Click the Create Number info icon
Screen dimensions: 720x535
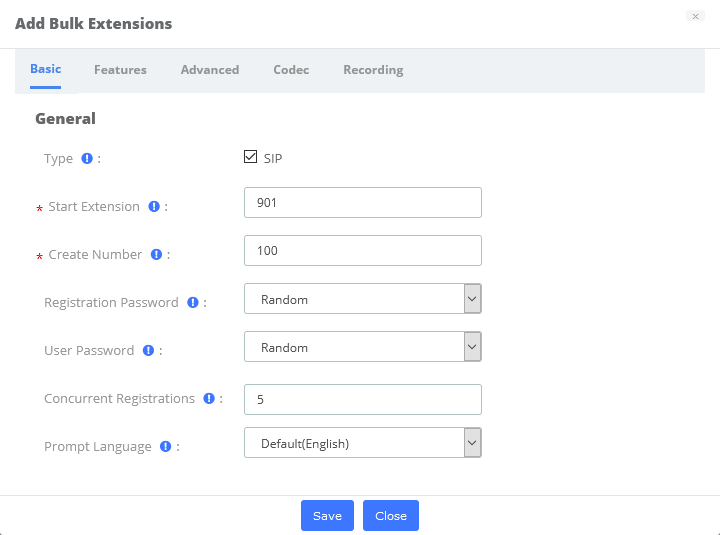(x=157, y=254)
